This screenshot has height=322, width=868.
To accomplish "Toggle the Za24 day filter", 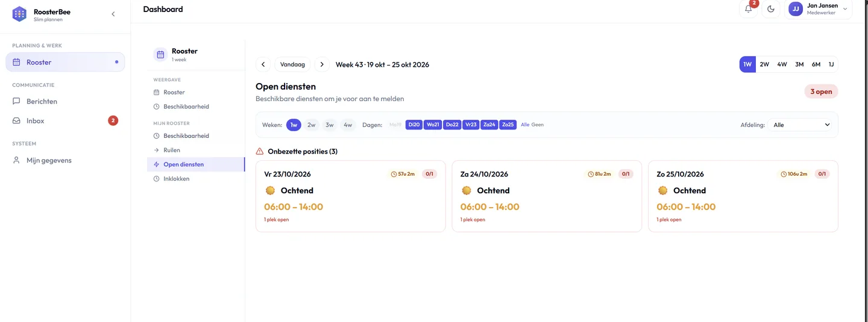I will (489, 125).
